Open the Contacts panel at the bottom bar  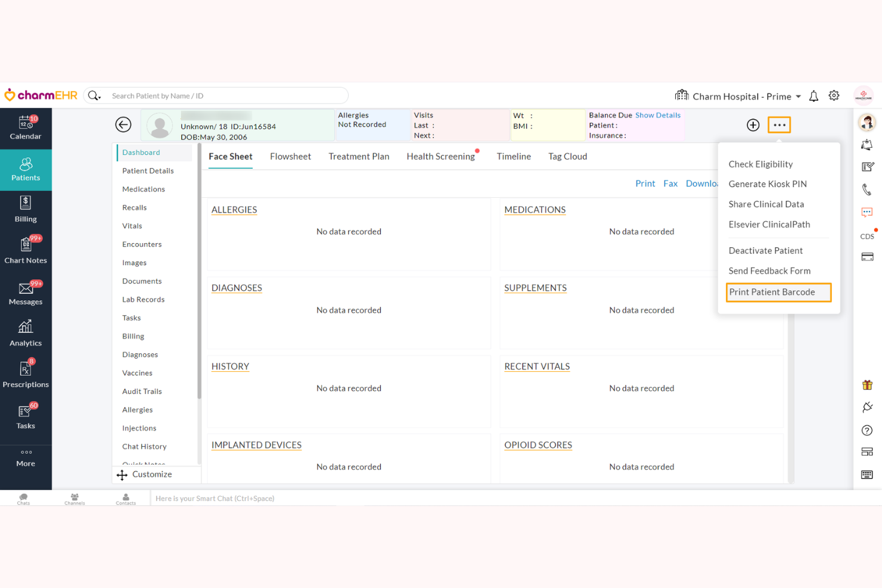coord(126,498)
